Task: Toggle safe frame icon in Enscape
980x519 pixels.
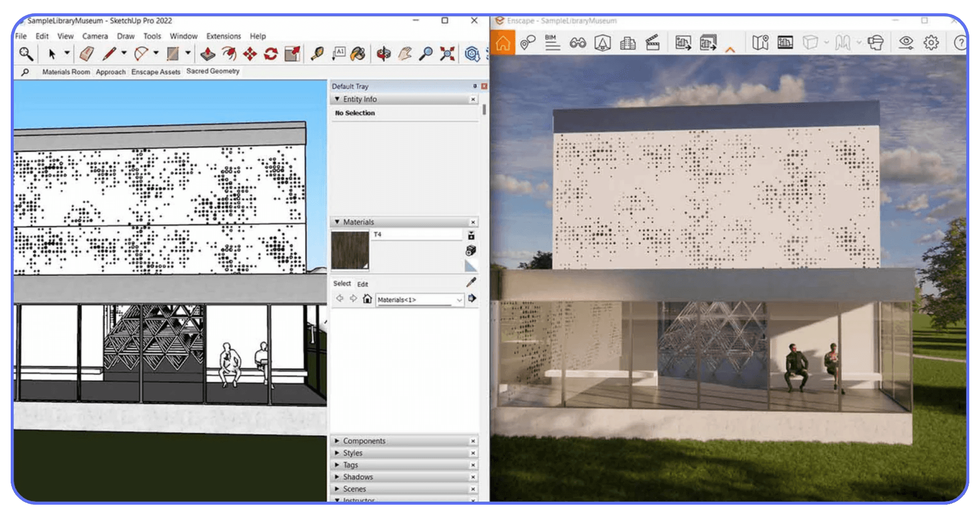Action: click(603, 43)
